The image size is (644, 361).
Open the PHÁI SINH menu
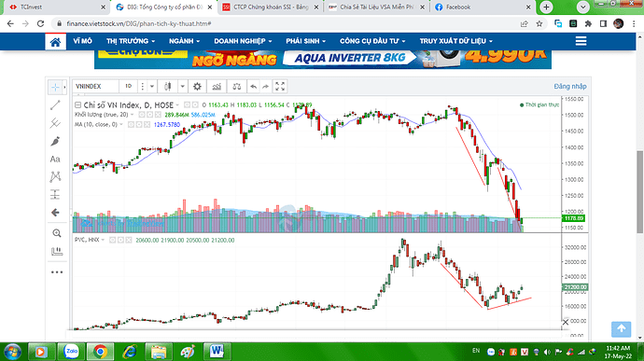(305, 41)
